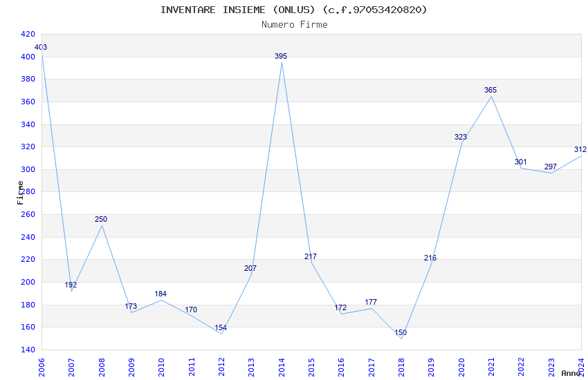Click y-axis value 400

point(28,57)
